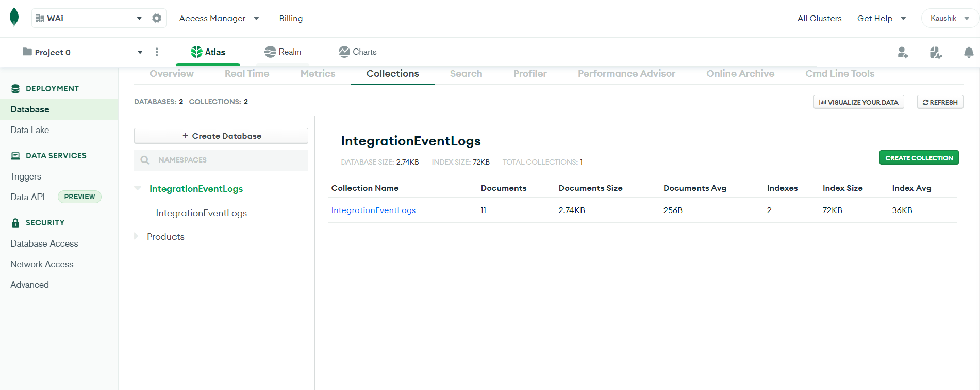
Task: Open the Profiler tab
Action: [x=530, y=73]
